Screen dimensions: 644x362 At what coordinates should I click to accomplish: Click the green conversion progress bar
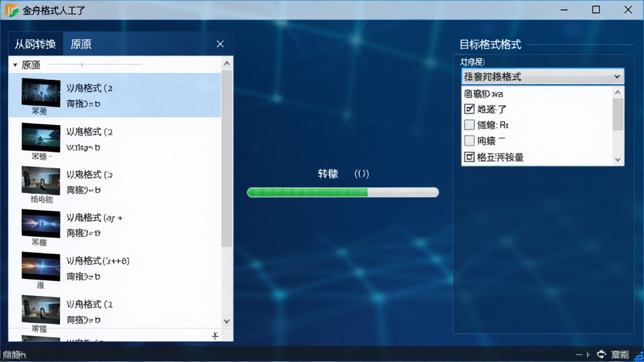coord(343,192)
